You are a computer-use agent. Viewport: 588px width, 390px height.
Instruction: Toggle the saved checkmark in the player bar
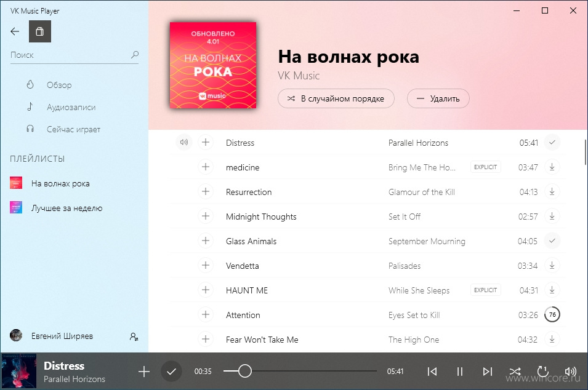tap(171, 372)
